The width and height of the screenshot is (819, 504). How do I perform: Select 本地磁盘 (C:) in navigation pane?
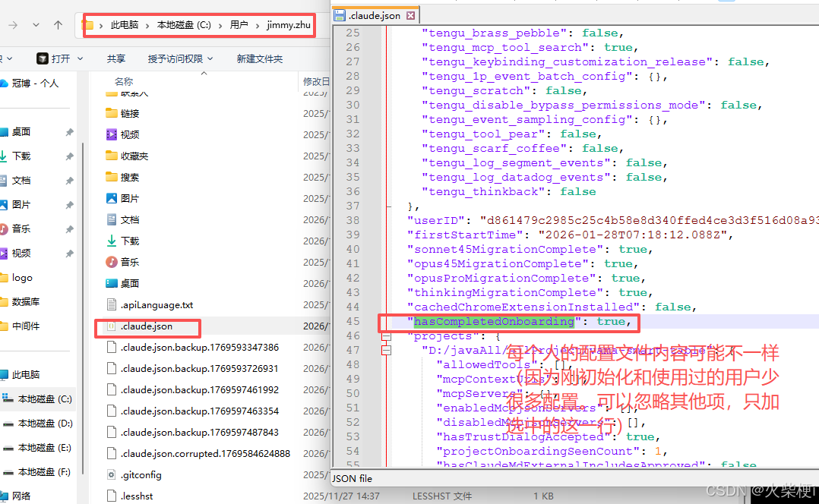[x=45, y=399]
